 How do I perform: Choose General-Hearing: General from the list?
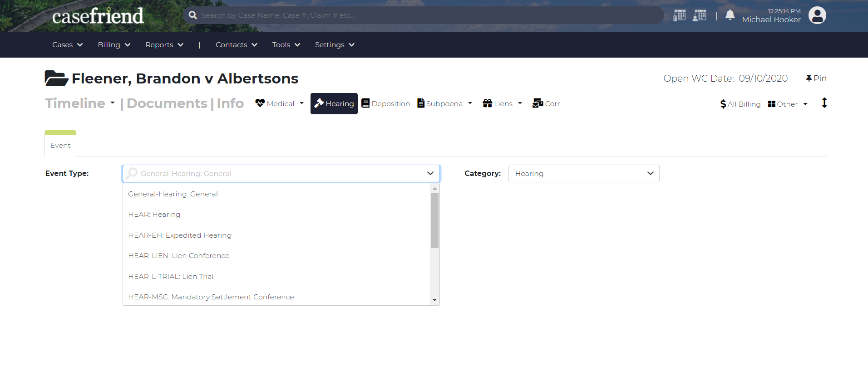pos(276,194)
